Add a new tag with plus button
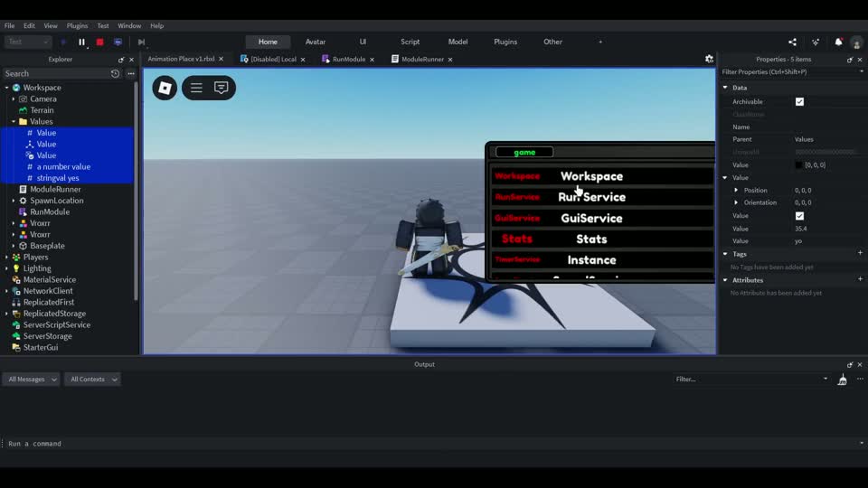This screenshot has height=488, width=868. (x=860, y=253)
